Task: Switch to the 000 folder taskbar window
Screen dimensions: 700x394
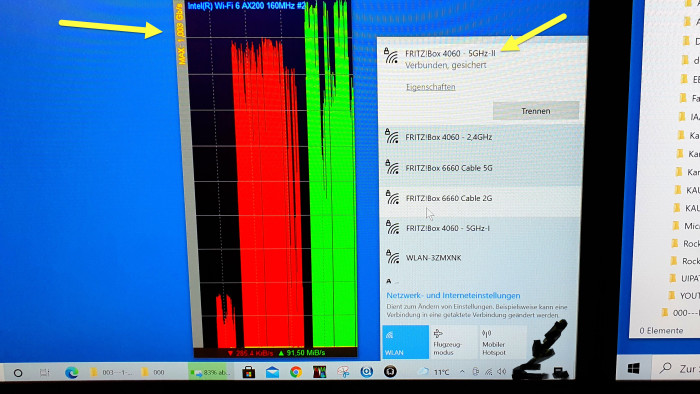Action: pyautogui.click(x=153, y=372)
